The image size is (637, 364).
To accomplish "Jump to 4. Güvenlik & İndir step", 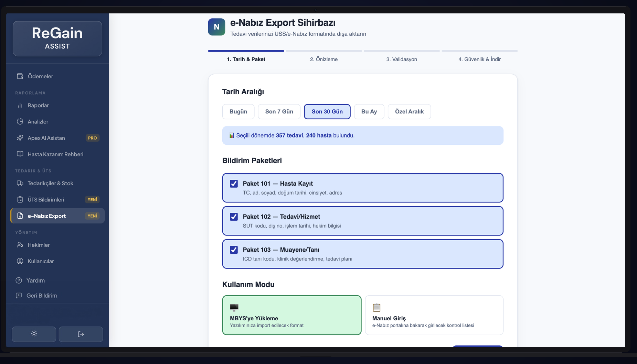I will [479, 59].
